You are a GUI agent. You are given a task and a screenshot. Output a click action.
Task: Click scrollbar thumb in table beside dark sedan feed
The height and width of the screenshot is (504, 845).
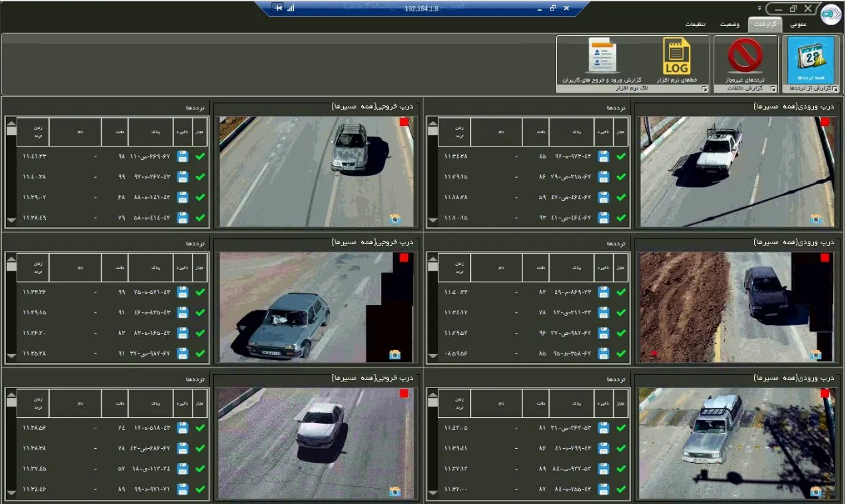point(431,266)
